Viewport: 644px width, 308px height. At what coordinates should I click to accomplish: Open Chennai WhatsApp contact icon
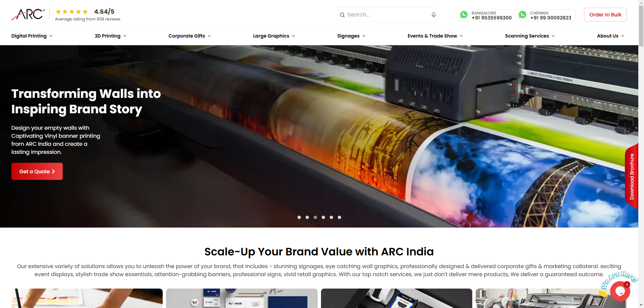523,15
